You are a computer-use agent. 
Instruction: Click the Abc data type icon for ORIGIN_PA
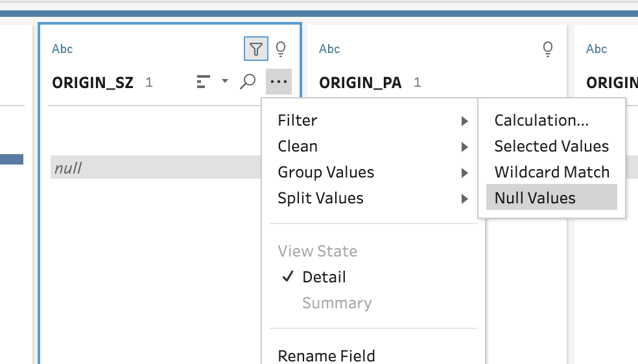[x=329, y=49]
